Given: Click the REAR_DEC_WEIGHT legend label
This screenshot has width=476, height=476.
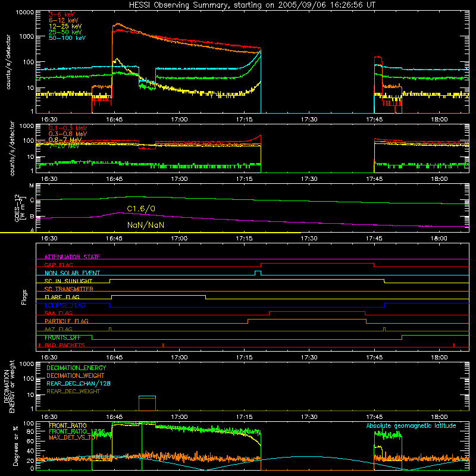Looking at the screenshot, I should [73, 392].
